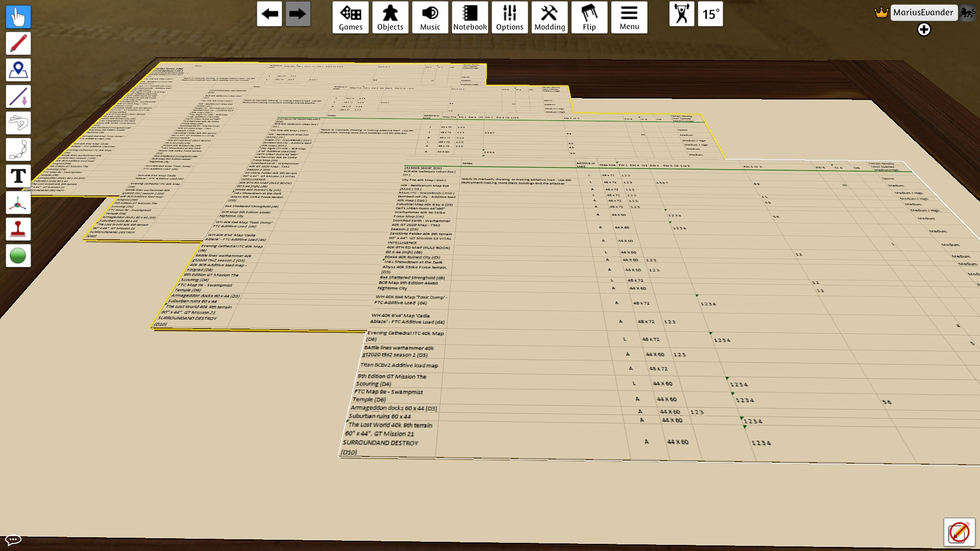Select the red Stamp tool
980x551 pixels.
pyautogui.click(x=18, y=229)
